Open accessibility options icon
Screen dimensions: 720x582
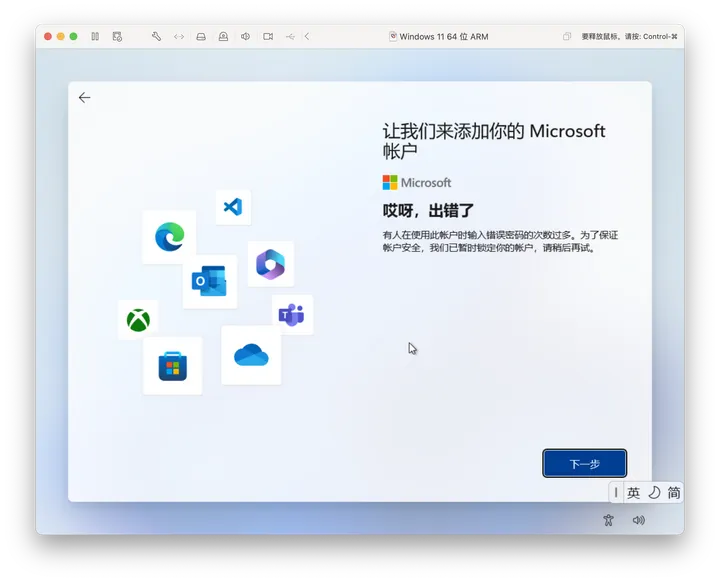[608, 520]
